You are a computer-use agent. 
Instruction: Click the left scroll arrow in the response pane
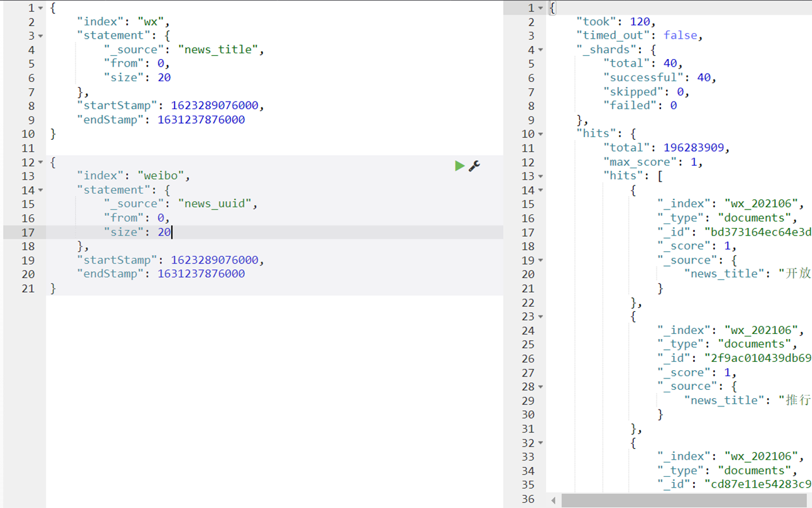[554, 500]
